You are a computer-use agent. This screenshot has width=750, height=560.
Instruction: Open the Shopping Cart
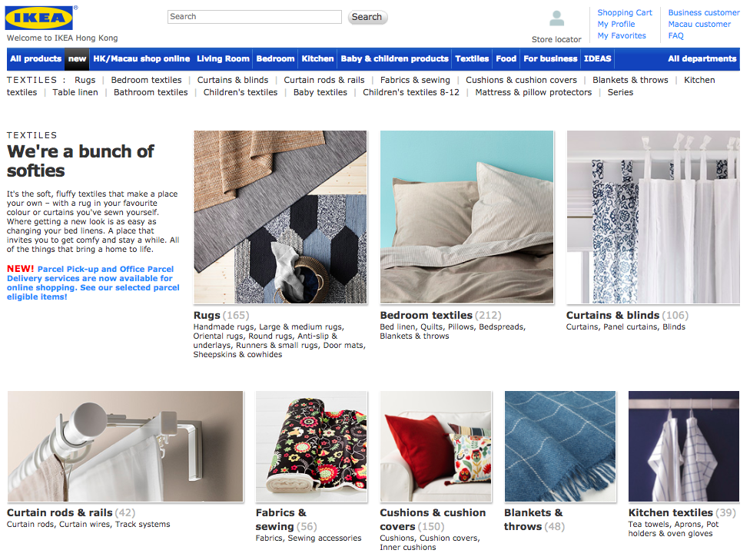pos(624,12)
